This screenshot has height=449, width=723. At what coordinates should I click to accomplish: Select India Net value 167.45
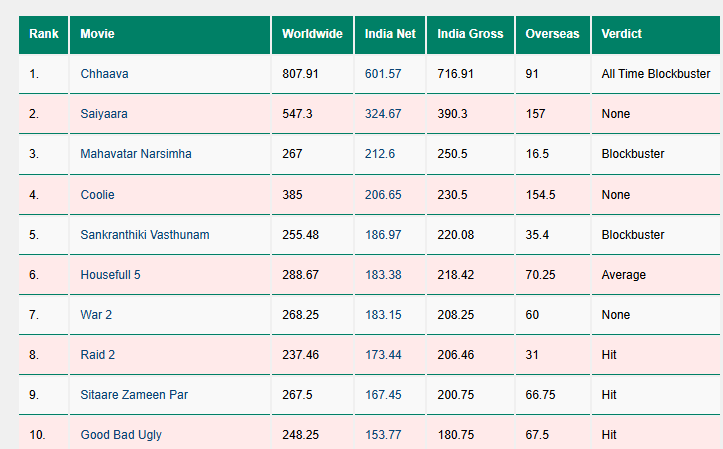coord(383,395)
